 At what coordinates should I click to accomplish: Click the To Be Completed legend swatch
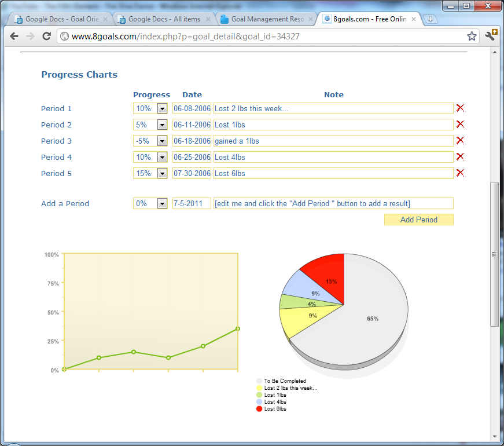(259, 381)
